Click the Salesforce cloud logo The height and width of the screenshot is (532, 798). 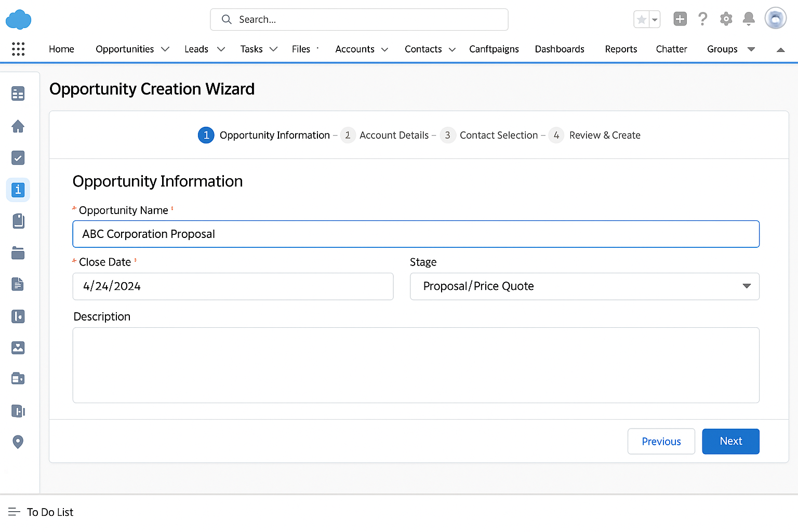[18, 19]
